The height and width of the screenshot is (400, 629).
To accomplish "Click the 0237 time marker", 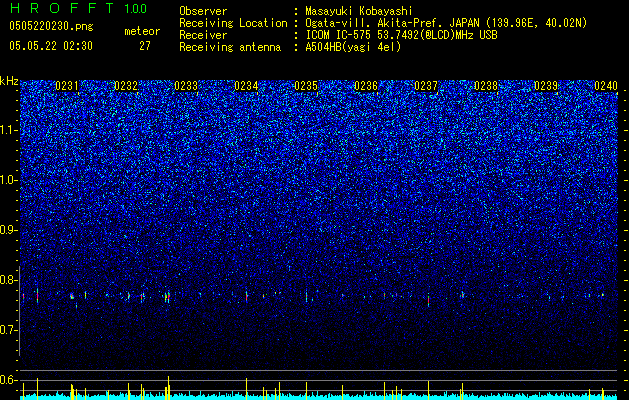I will coord(426,86).
